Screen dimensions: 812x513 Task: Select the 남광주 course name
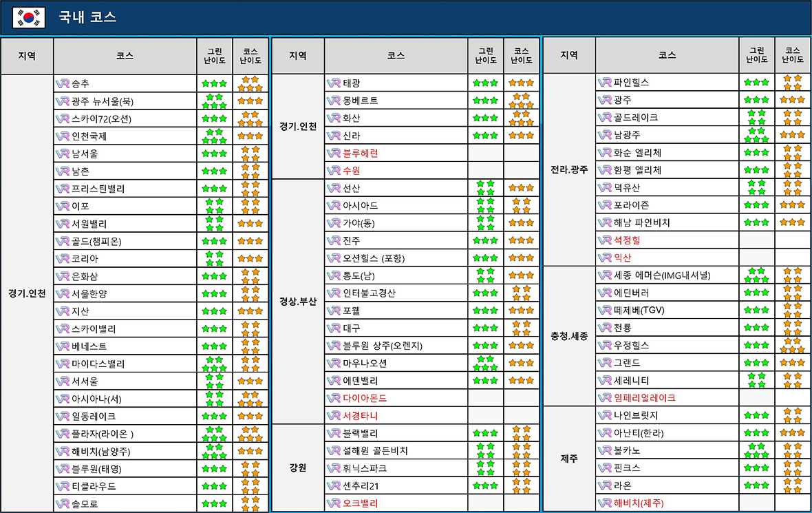point(627,135)
